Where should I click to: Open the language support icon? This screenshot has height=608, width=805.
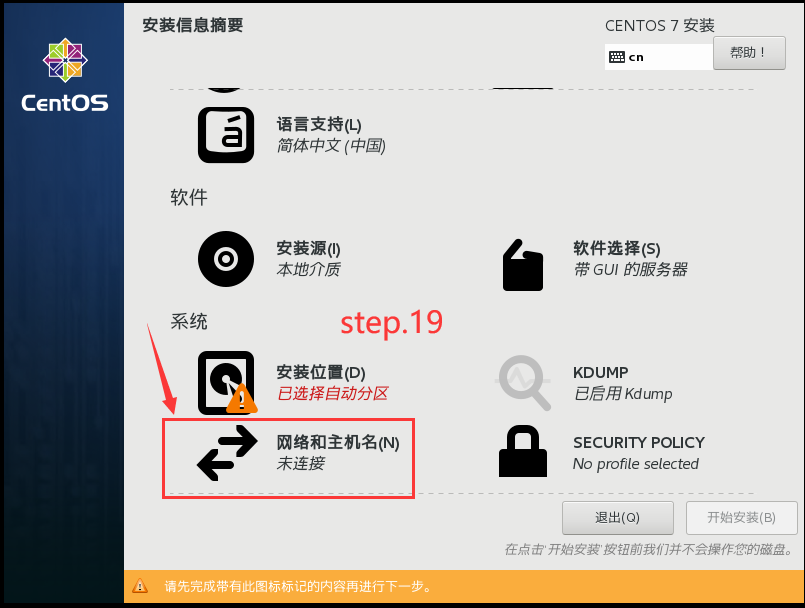[x=226, y=135]
